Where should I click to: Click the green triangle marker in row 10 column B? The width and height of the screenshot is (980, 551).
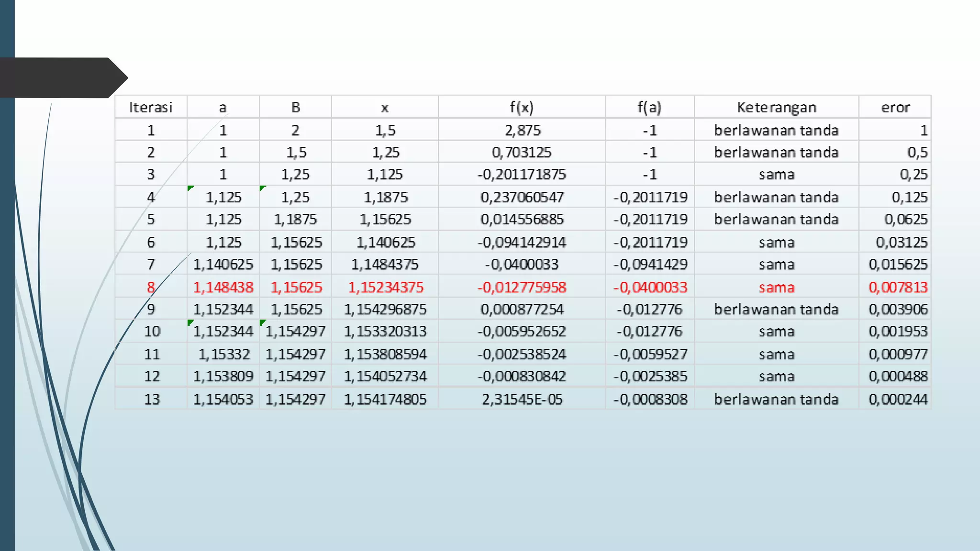(262, 323)
